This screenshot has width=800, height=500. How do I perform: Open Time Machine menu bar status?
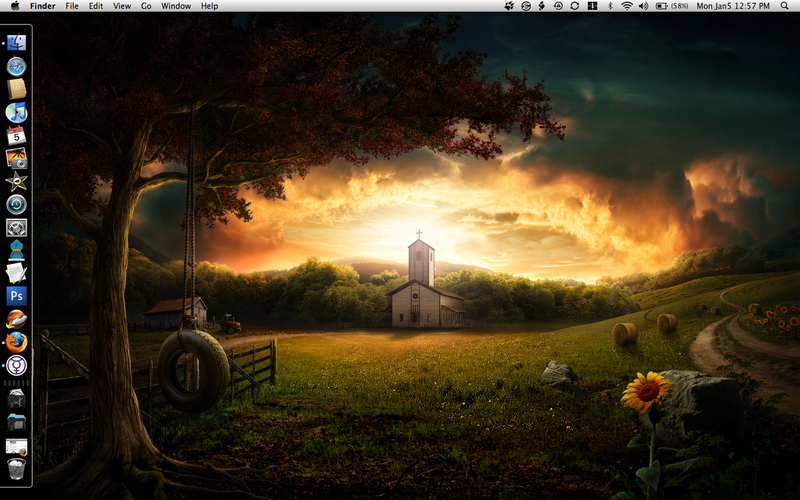click(x=558, y=6)
